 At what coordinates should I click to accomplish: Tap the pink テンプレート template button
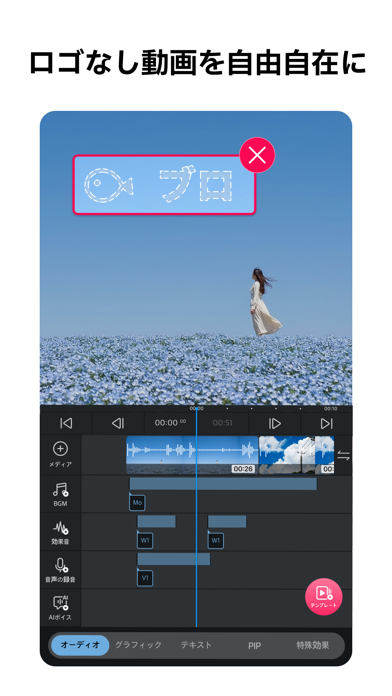pyautogui.click(x=324, y=596)
